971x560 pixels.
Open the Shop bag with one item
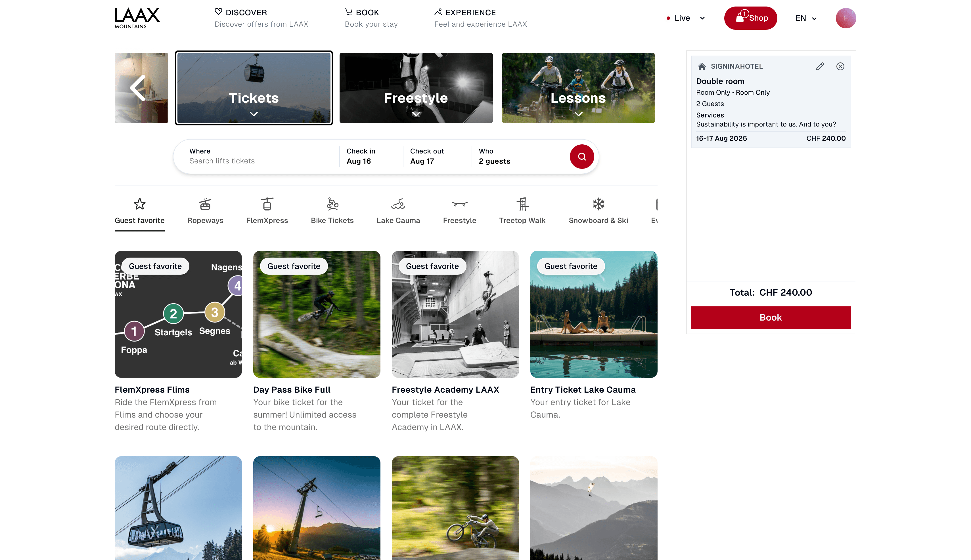[x=750, y=18]
